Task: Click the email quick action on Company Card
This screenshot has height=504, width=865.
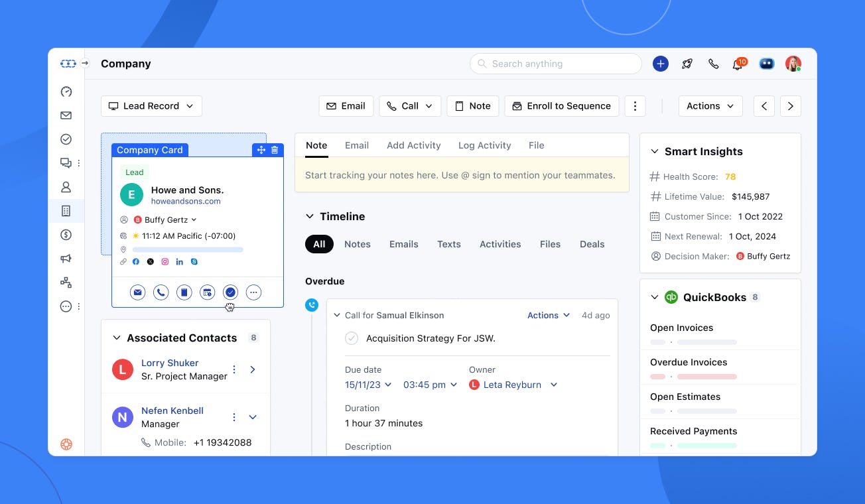Action: [x=137, y=292]
